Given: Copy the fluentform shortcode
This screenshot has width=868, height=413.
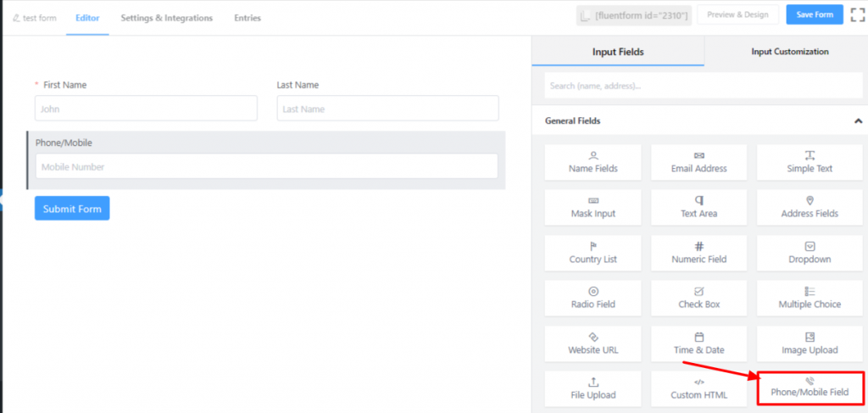Looking at the screenshot, I should point(634,16).
